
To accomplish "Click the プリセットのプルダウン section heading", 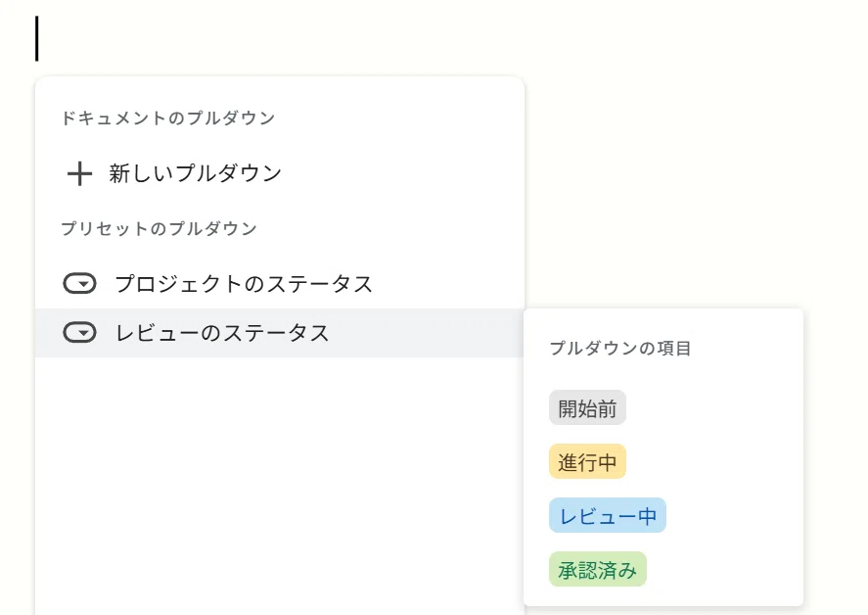I will [159, 228].
